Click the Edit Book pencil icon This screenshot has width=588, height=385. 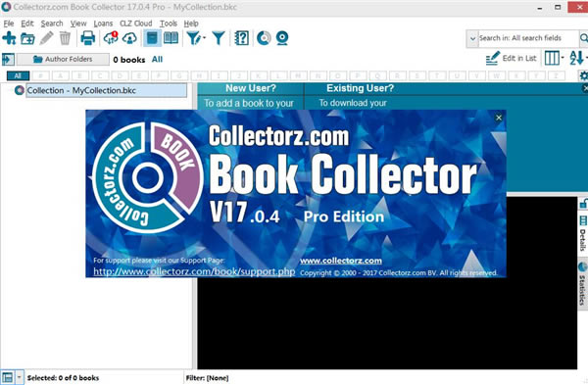coord(46,38)
